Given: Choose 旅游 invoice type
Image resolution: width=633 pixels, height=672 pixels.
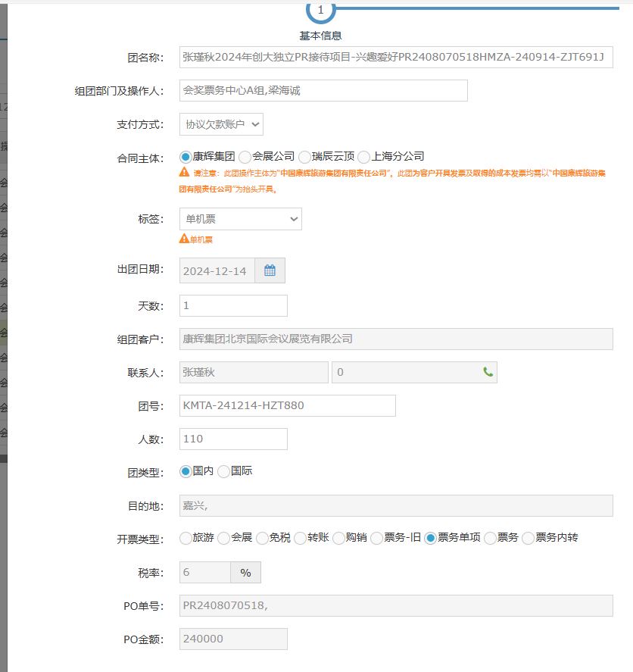Looking at the screenshot, I should pyautogui.click(x=186, y=538).
